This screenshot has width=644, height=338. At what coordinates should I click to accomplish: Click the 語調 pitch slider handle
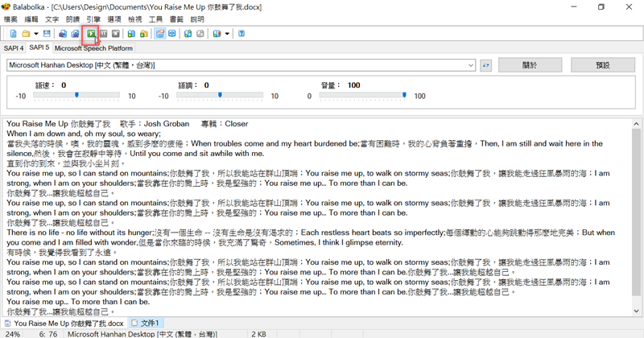tap(220, 95)
